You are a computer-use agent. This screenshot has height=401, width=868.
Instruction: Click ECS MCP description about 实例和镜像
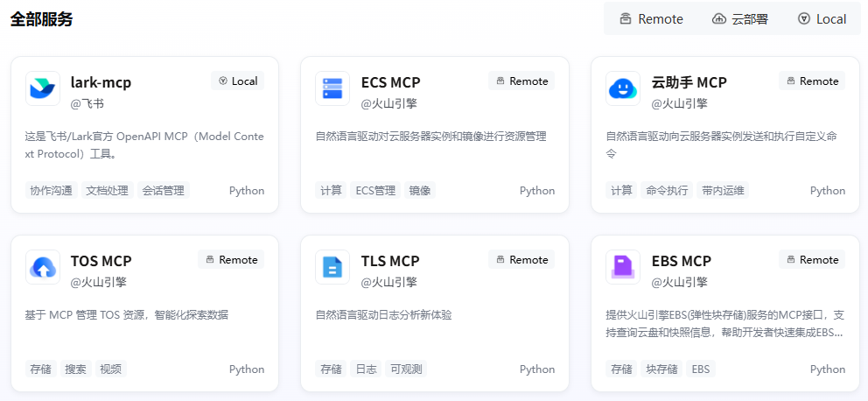point(430,137)
